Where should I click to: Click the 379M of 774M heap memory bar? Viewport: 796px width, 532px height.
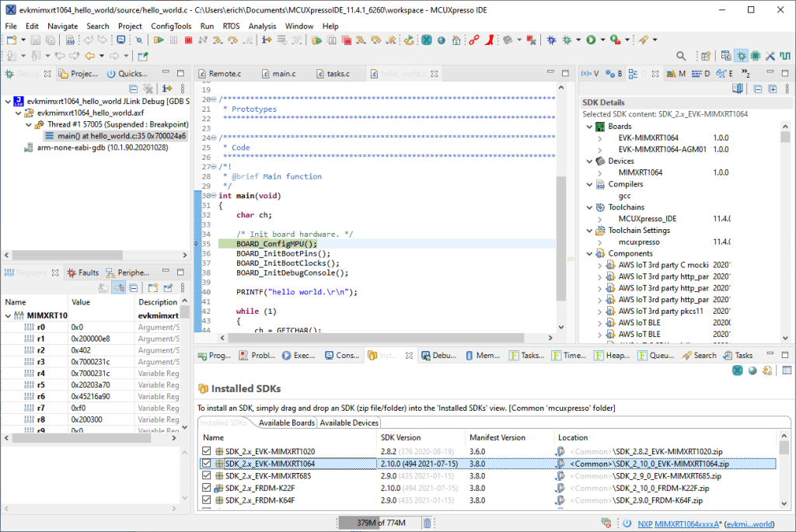tap(380, 523)
